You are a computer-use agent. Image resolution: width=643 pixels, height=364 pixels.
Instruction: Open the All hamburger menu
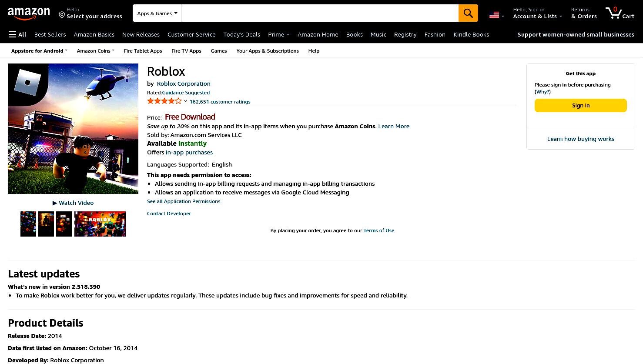17,34
